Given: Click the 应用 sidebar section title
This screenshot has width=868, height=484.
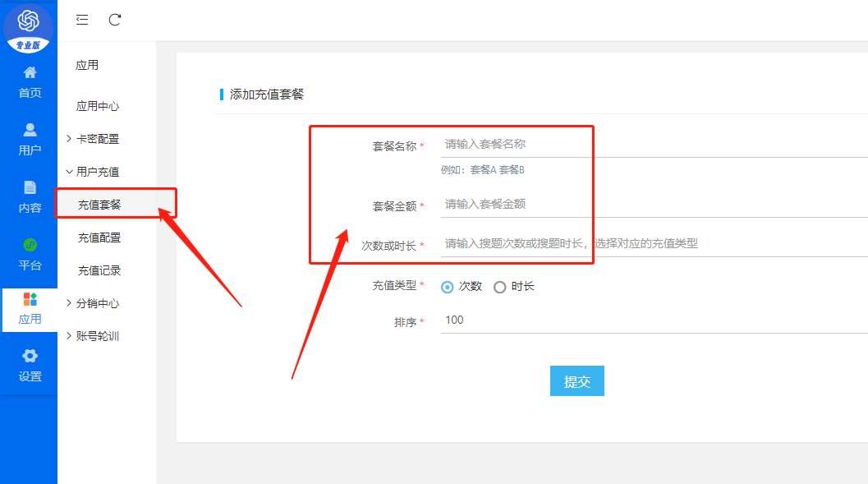Looking at the screenshot, I should [x=87, y=66].
